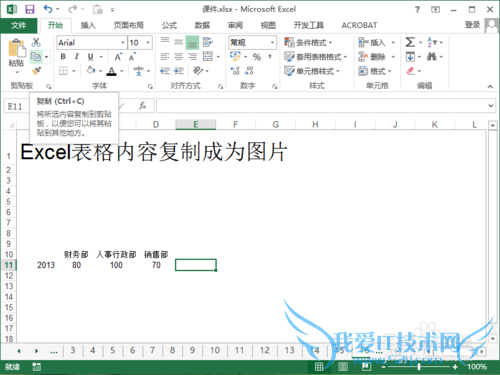This screenshot has height=375, width=500.
Task: Switch to the Formulas tab
Action: [x=169, y=25]
